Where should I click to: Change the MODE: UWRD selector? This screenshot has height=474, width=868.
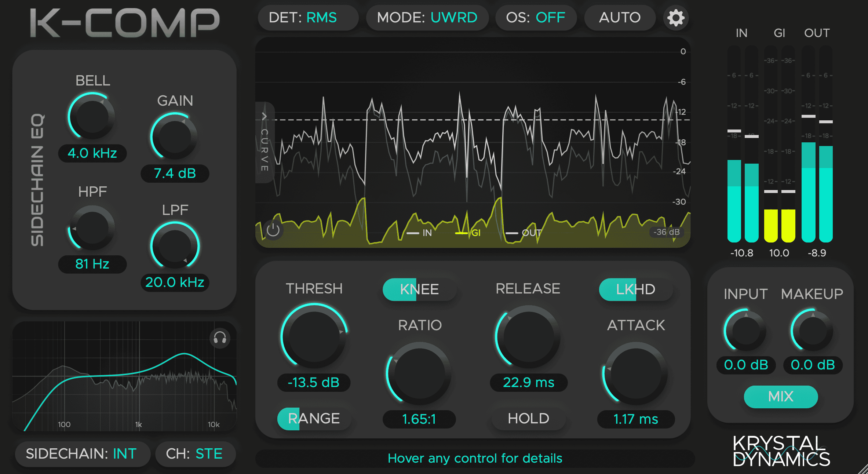(x=427, y=18)
